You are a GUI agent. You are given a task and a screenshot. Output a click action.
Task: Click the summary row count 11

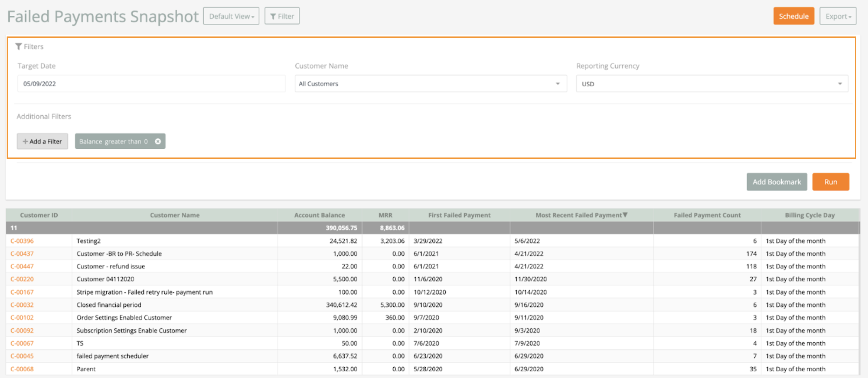[14, 228]
